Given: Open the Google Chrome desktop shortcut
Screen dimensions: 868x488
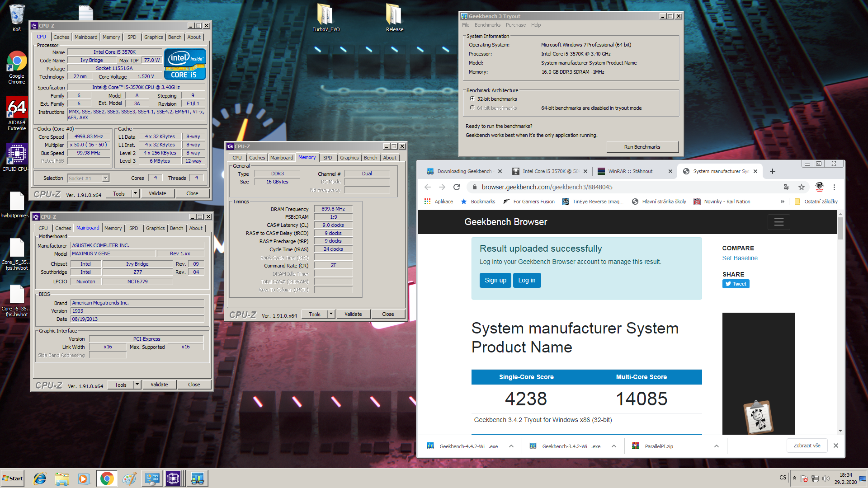Looking at the screenshot, I should point(17,67).
